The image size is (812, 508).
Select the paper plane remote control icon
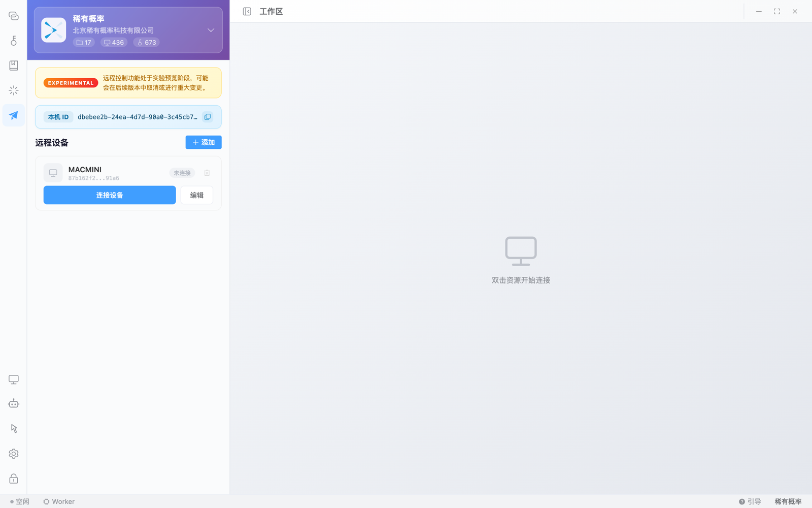pos(14,115)
